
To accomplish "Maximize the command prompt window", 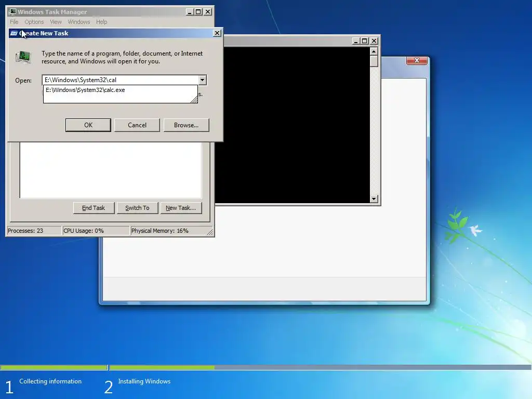I will click(364, 41).
